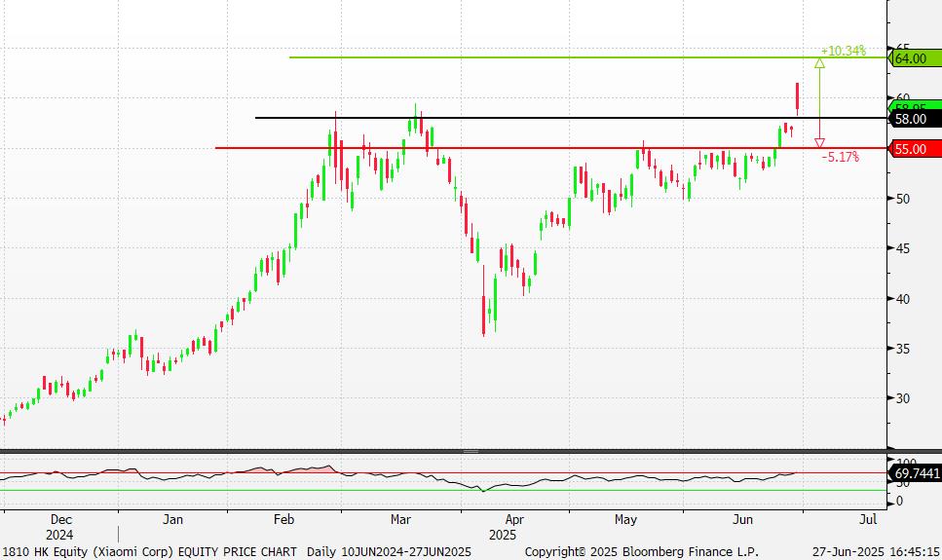Click the 'Copyright 2025 Bloomberg Finance L.P.' text
942x560 pixels.
click(642, 551)
